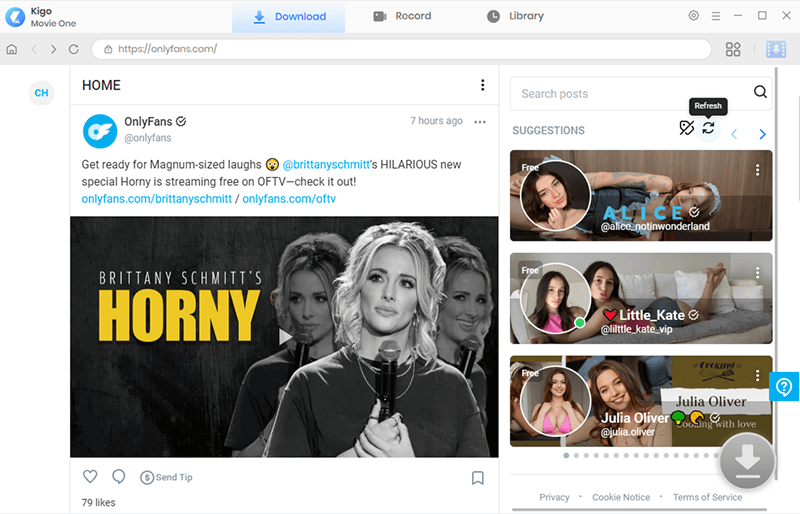The width and height of the screenshot is (800, 514).
Task: Open the comment bubble icon
Action: pyautogui.click(x=118, y=477)
